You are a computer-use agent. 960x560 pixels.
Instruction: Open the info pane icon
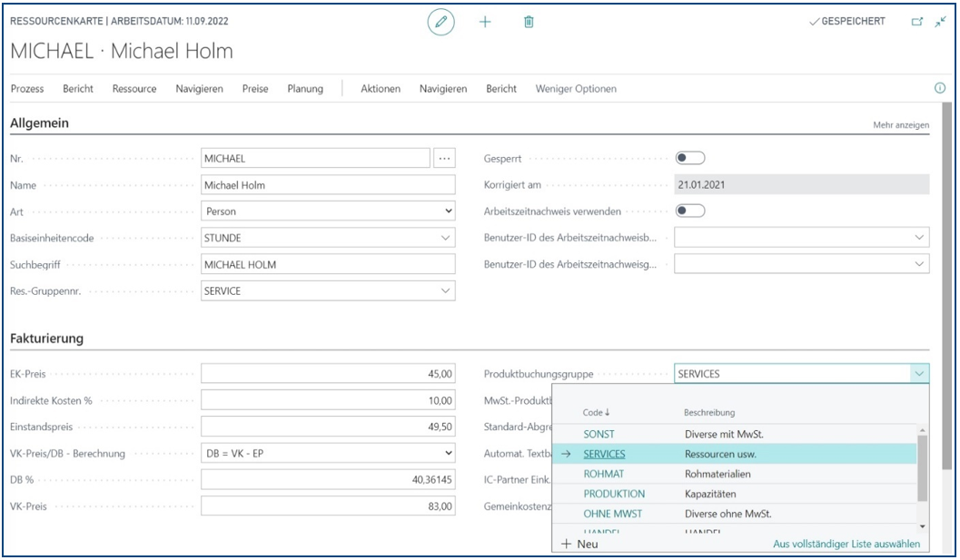click(940, 88)
